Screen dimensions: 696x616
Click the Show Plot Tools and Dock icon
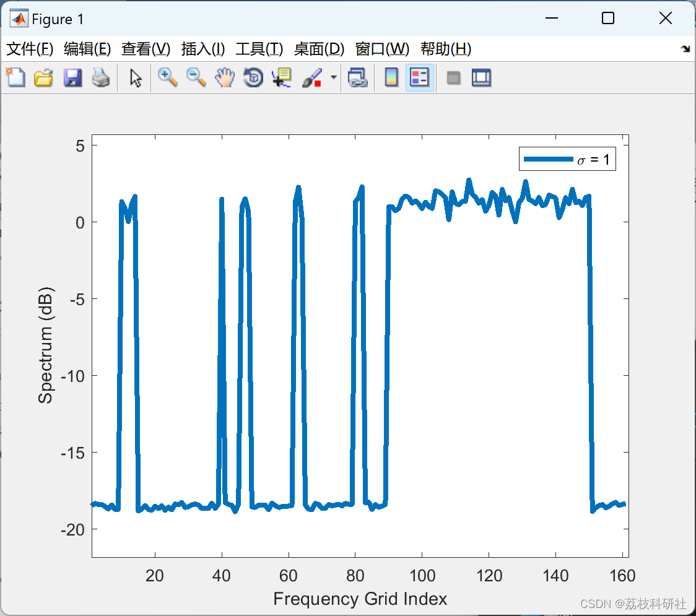pyautogui.click(x=481, y=78)
